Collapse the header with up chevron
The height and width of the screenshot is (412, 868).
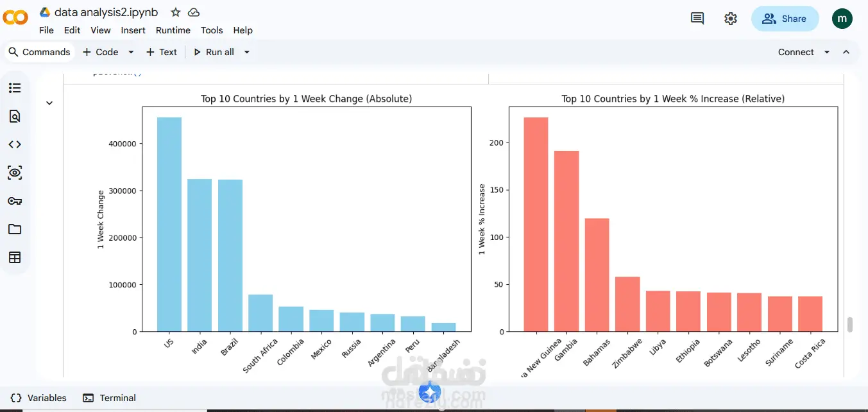tap(846, 52)
